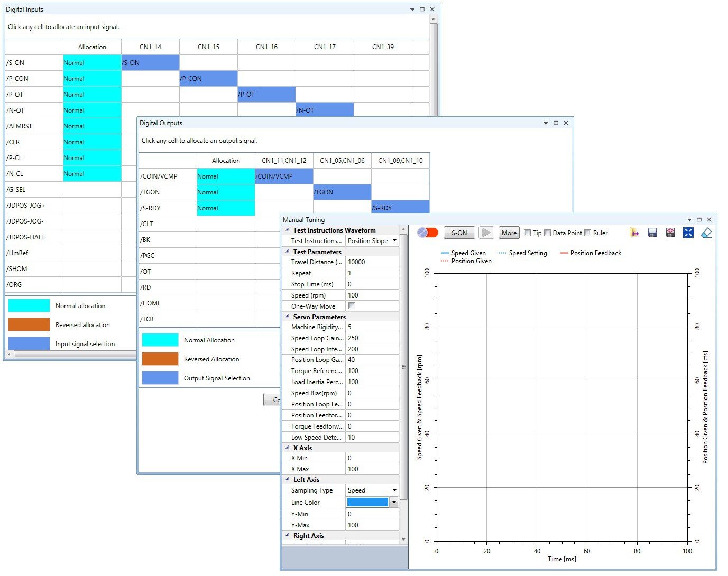This screenshot has height=576, width=728.
Task: Enable the Data Point checkbox
Action: pyautogui.click(x=547, y=233)
